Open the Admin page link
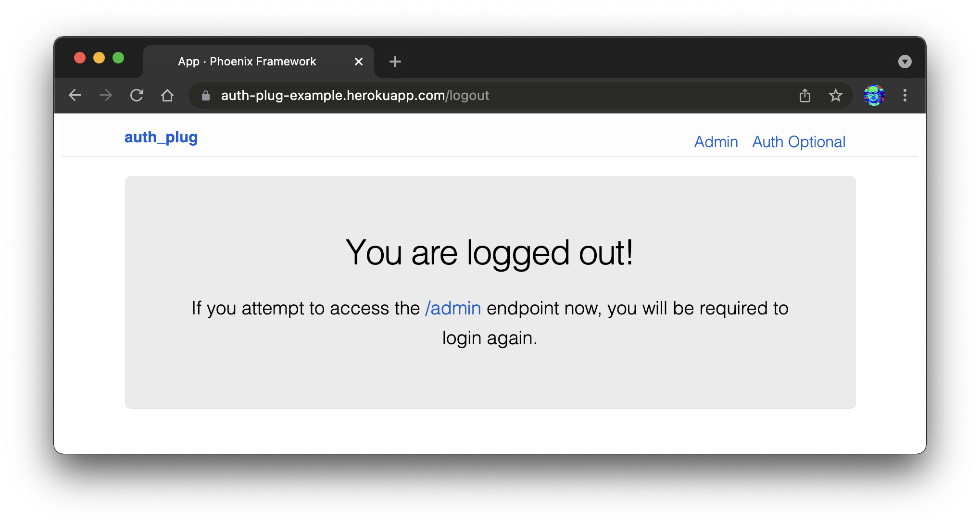 pyautogui.click(x=716, y=142)
